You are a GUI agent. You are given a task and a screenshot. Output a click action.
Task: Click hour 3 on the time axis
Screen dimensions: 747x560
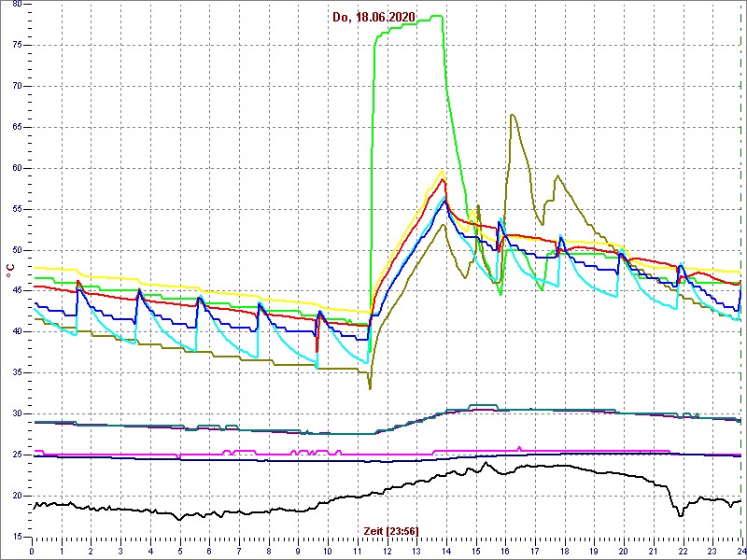point(120,551)
